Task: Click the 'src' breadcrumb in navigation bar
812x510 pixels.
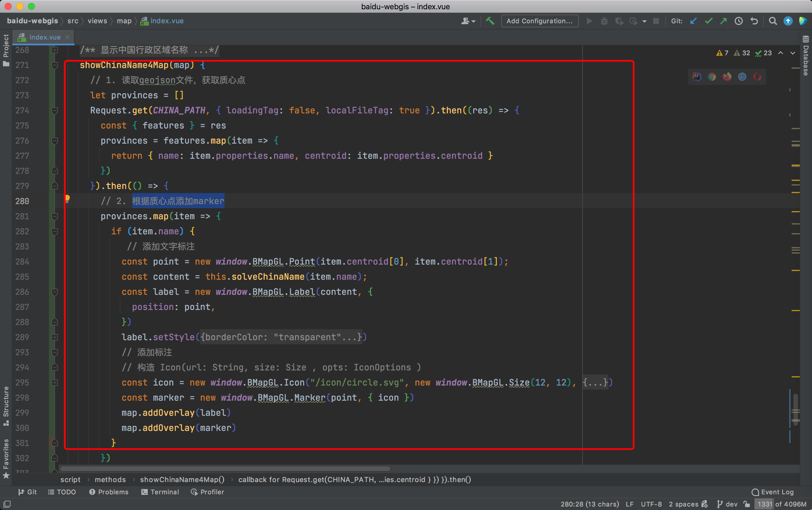Action: click(x=72, y=21)
